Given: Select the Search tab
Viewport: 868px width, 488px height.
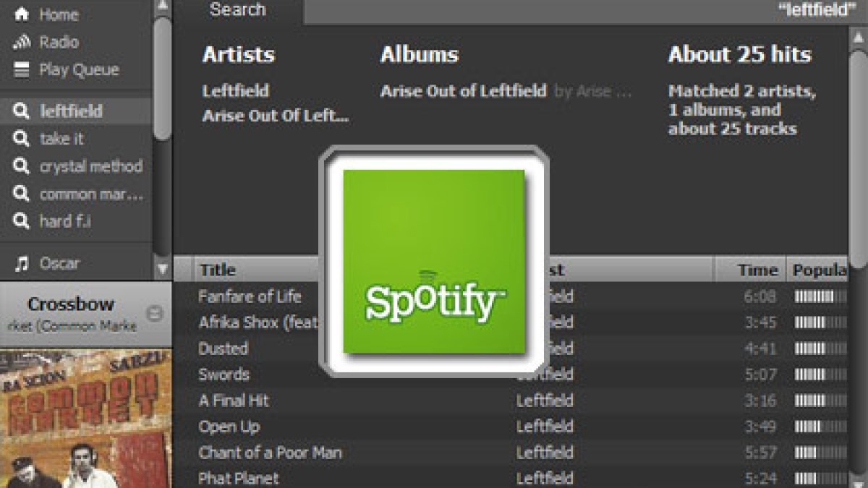Looking at the screenshot, I should 238,11.
